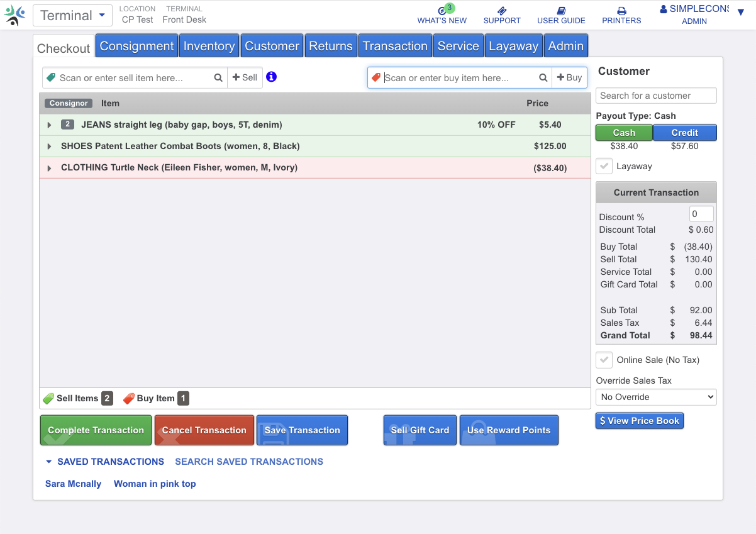This screenshot has width=756, height=534.
Task: Click the search magnifier in sell item field
Action: [218, 77]
